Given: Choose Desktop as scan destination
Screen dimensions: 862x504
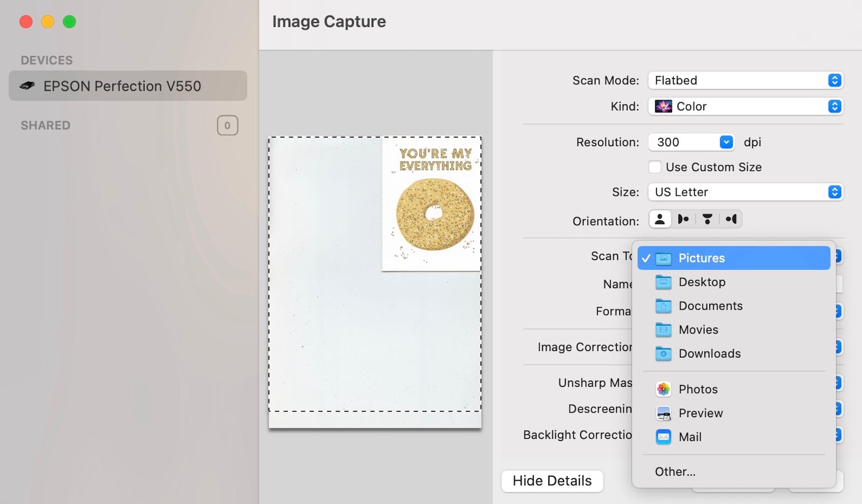Looking at the screenshot, I should [x=734, y=282].
